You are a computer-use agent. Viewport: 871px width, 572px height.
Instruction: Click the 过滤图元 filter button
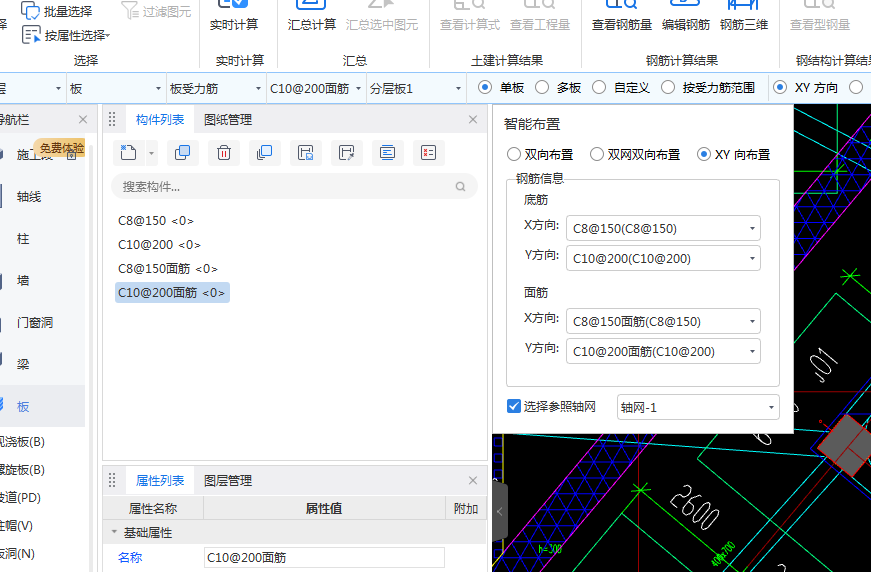(156, 11)
